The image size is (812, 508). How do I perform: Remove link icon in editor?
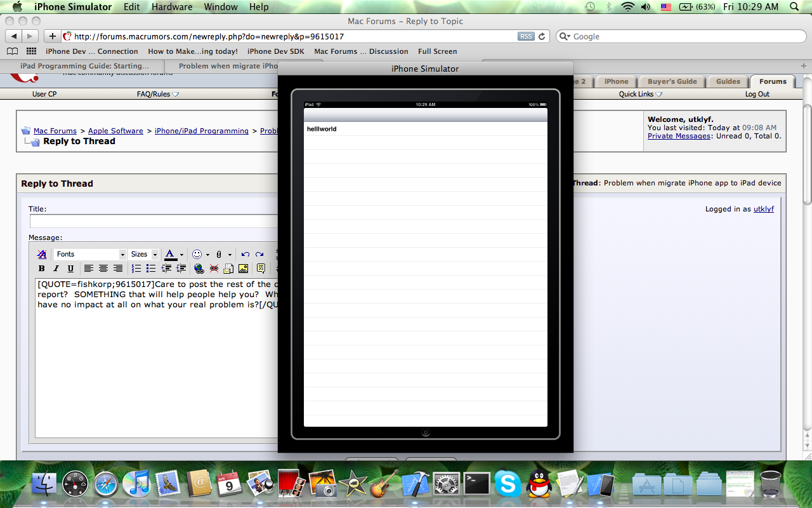214,269
